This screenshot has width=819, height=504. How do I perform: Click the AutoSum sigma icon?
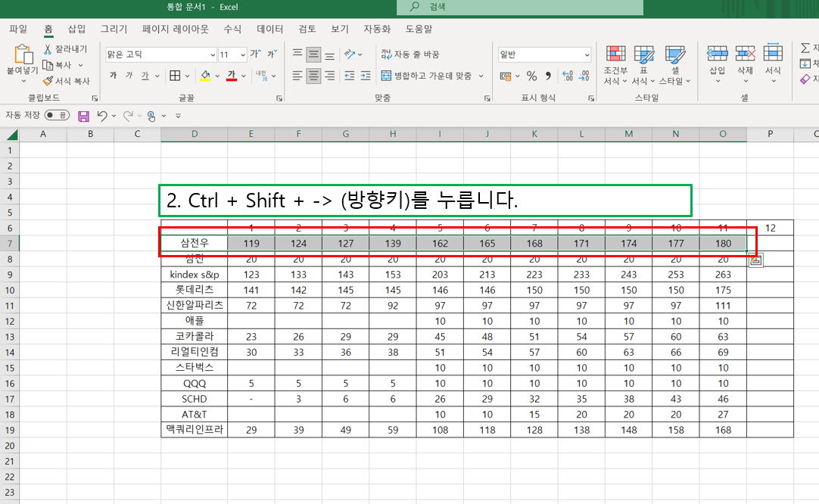(x=805, y=48)
